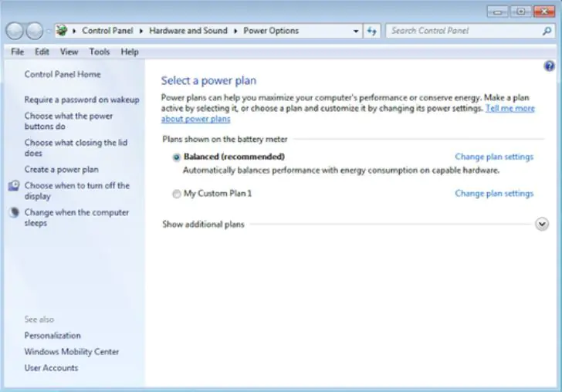Expand the Show additional plans section
This screenshot has height=392, width=562.
(x=541, y=224)
